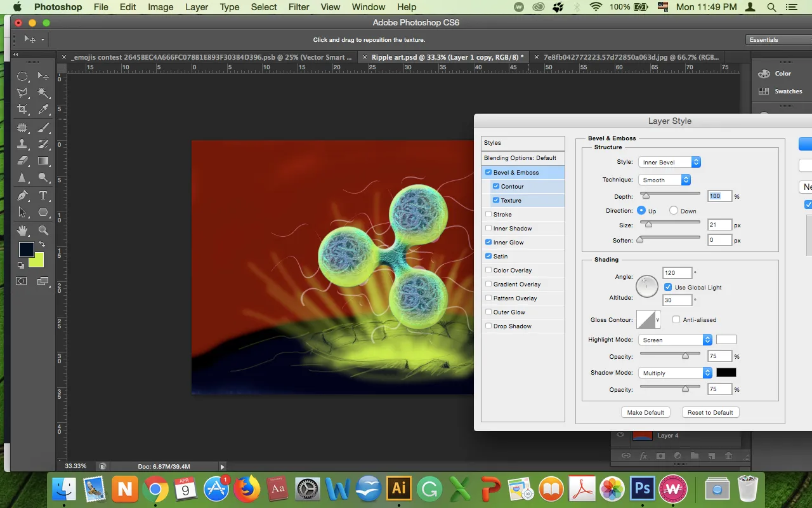Select the Zoom tool
This screenshot has width=812, height=508.
coord(43,230)
